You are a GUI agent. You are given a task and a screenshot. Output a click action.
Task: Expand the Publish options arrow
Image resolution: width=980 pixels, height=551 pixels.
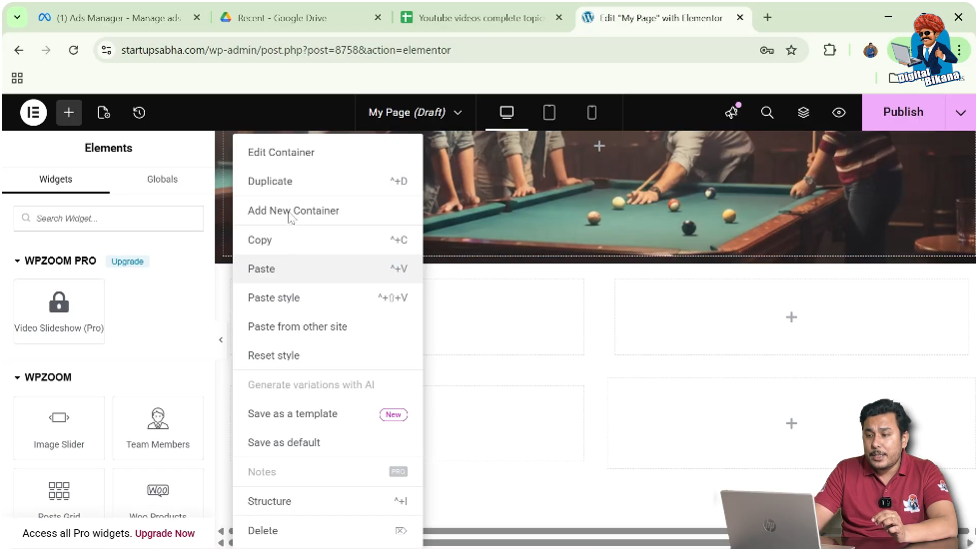pyautogui.click(x=961, y=113)
